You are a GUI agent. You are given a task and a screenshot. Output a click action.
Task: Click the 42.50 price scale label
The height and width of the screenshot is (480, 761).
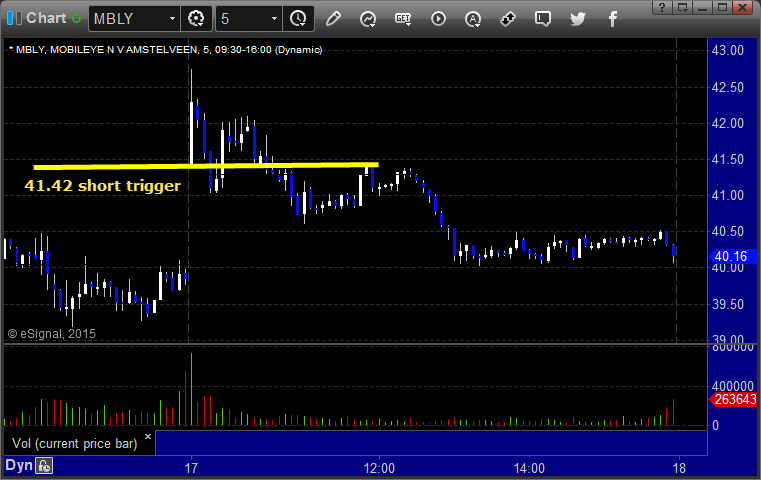(728, 87)
